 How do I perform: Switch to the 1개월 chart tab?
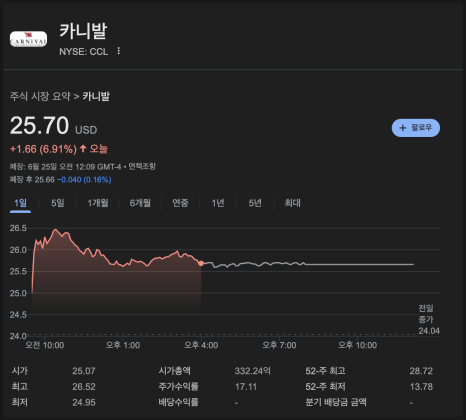[98, 203]
